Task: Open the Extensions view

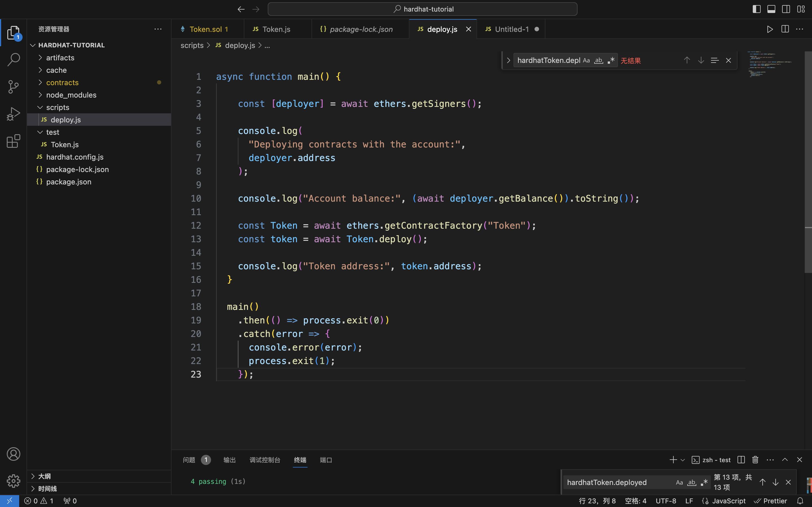Action: pos(14,141)
